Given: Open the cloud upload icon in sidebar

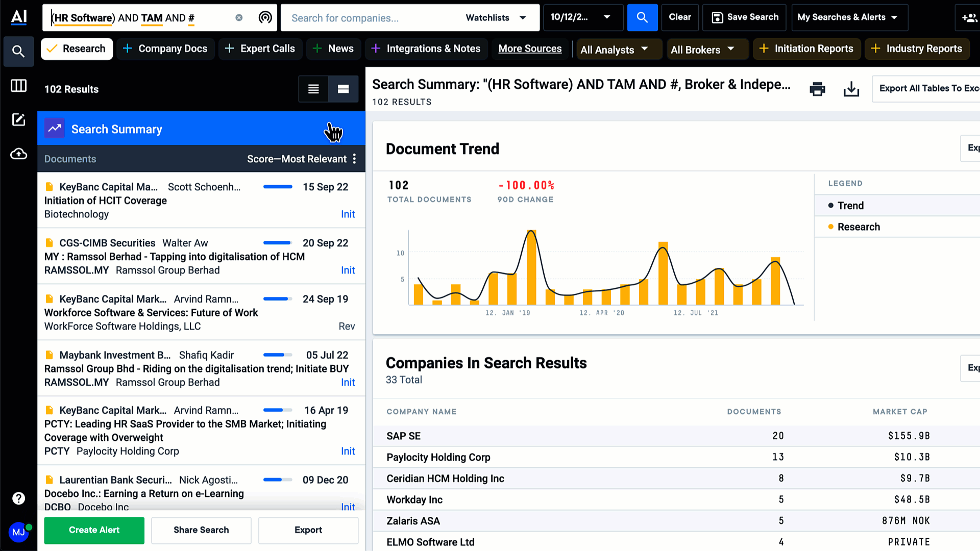Looking at the screenshot, I should (18, 154).
